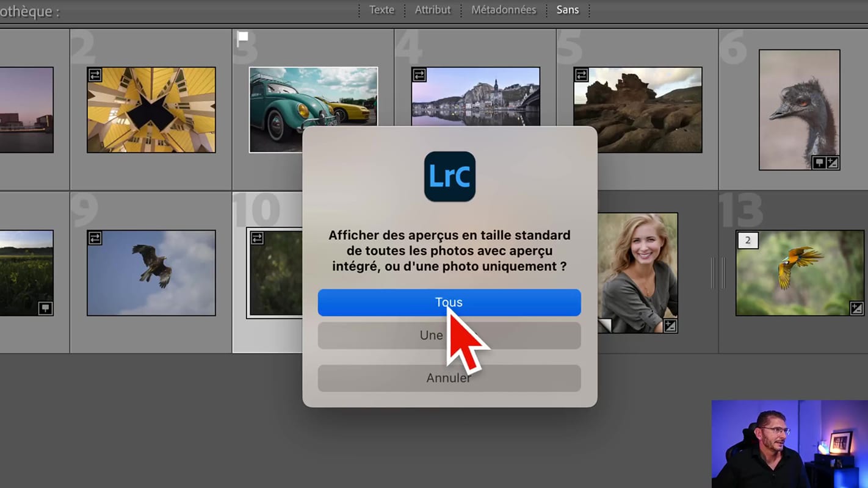Select the rock formation thumbnail
This screenshot has width=868, height=488.
click(x=638, y=110)
